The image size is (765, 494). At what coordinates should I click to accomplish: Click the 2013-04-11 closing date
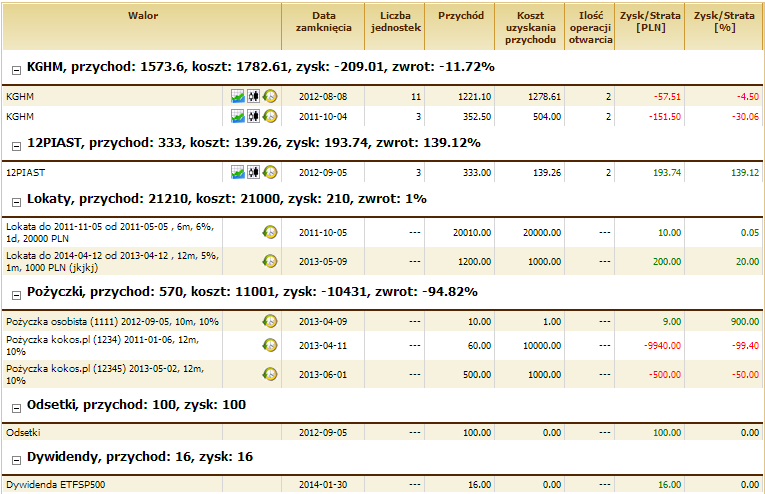tap(323, 345)
